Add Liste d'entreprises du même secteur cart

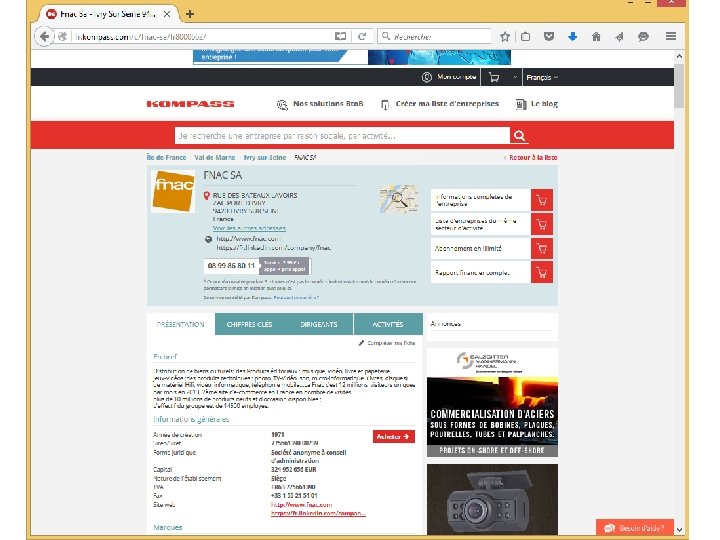click(x=542, y=225)
